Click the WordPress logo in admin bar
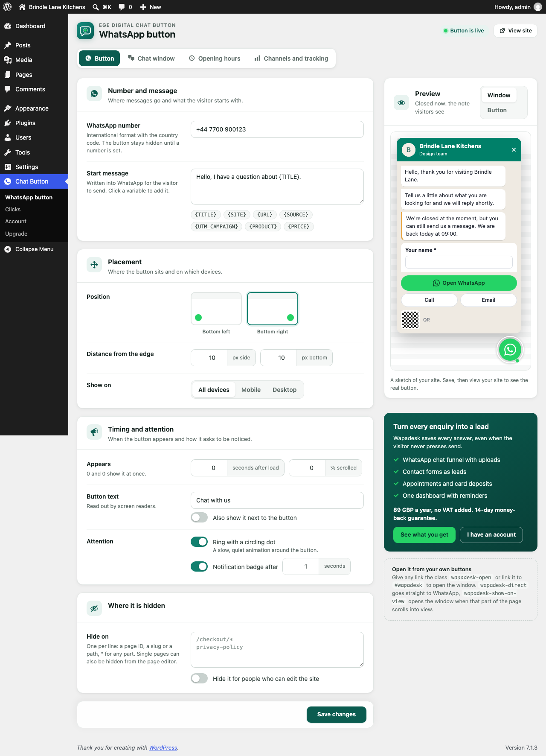Viewport: 546px width, 756px height. tap(7, 7)
